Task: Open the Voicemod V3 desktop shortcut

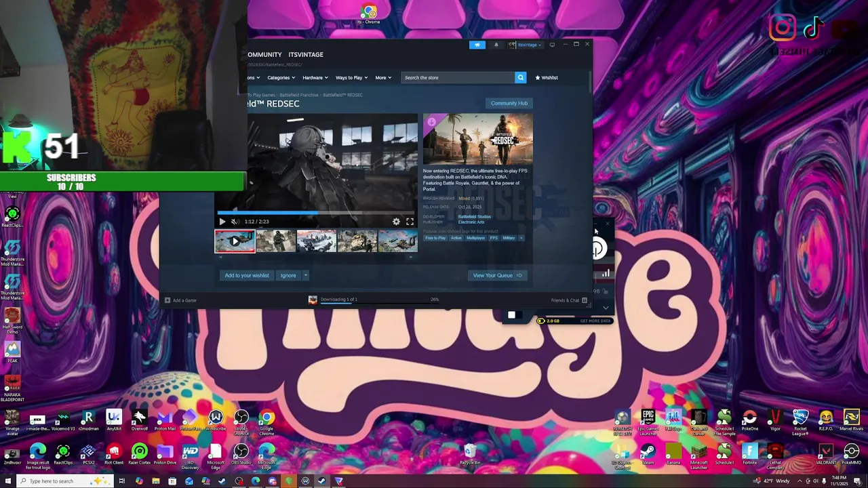Action: click(x=63, y=422)
